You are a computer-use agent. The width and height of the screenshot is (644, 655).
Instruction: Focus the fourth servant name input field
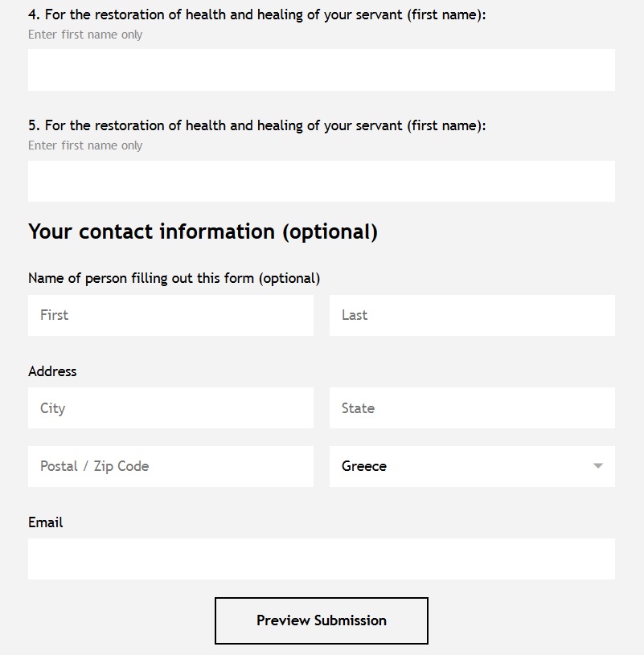point(322,70)
